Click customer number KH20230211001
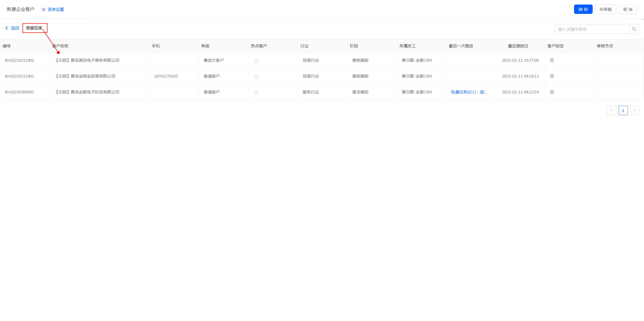Screen dimensions: 644x321 [19, 76]
